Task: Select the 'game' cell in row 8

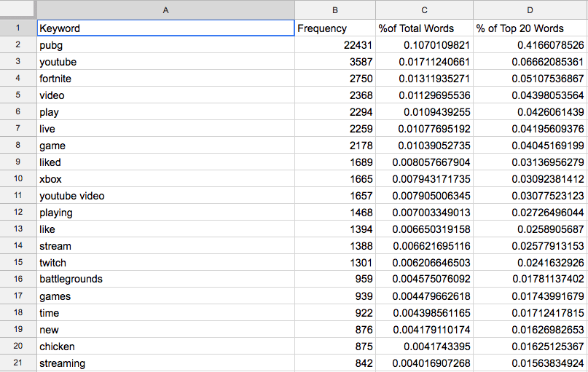Action: [165, 146]
